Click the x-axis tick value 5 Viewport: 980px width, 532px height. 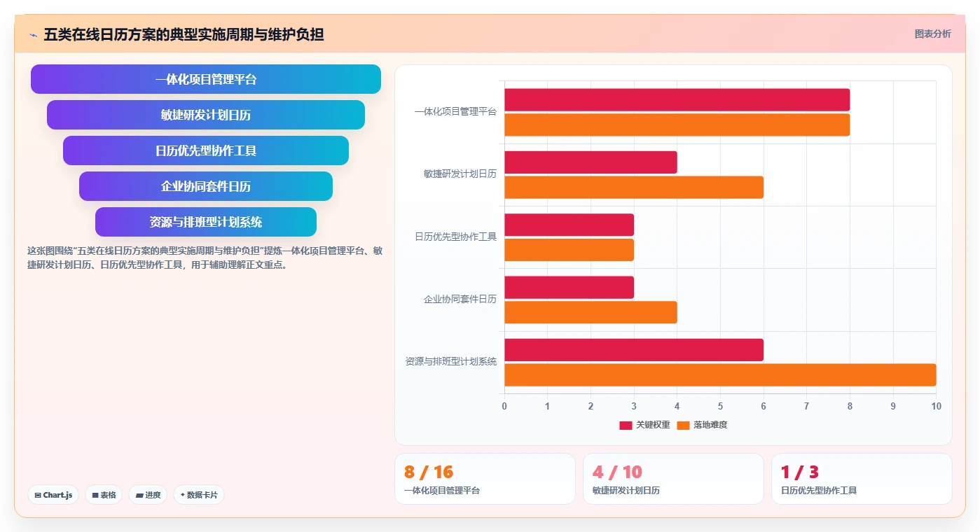click(x=720, y=406)
